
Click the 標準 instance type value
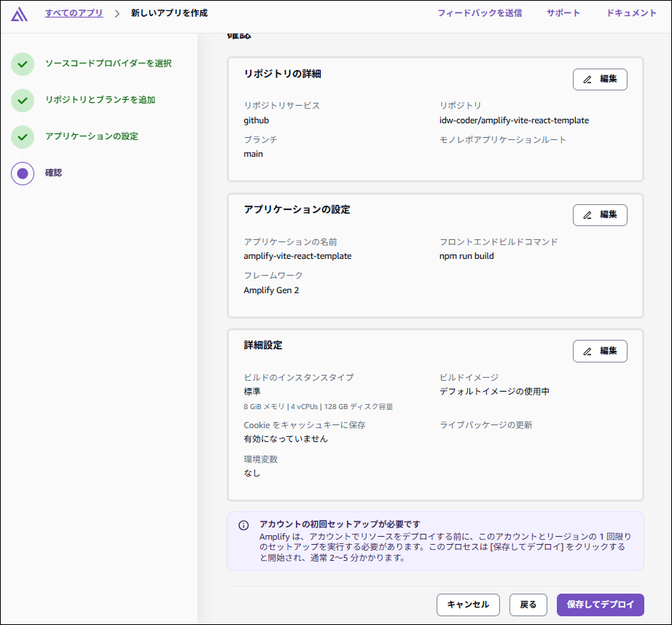point(252,392)
